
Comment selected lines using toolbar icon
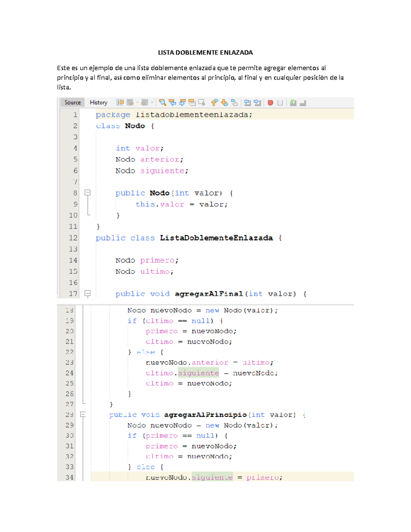(293, 102)
